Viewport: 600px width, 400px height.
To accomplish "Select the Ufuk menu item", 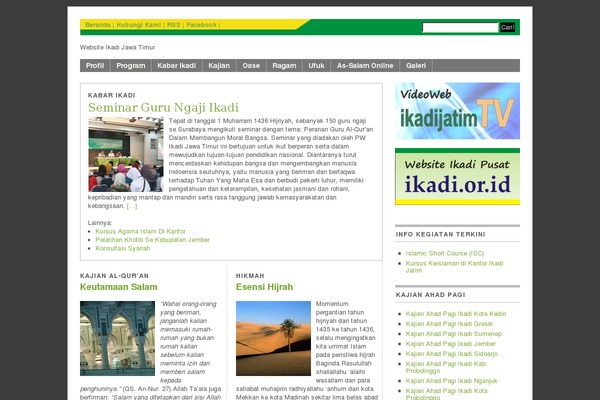I will [x=316, y=65].
